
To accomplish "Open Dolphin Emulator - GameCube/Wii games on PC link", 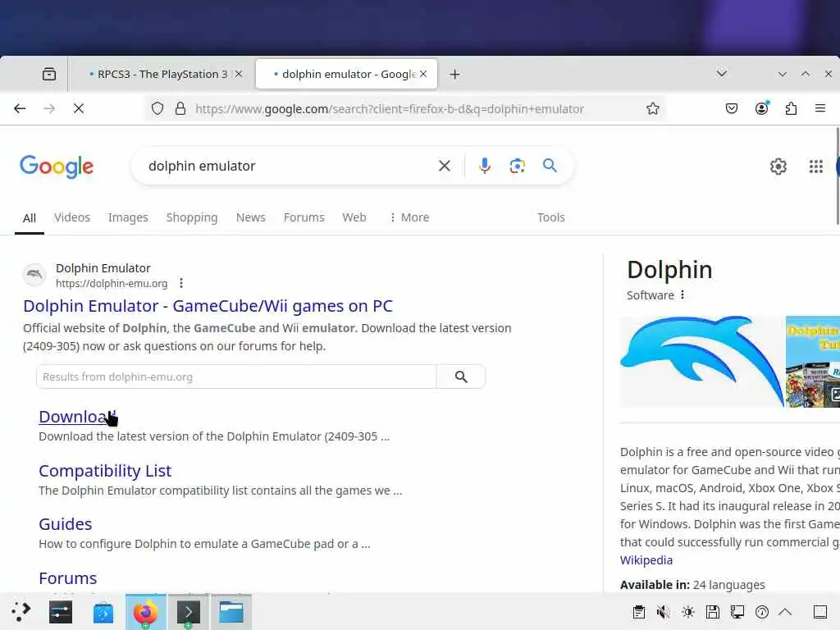I will click(x=208, y=306).
